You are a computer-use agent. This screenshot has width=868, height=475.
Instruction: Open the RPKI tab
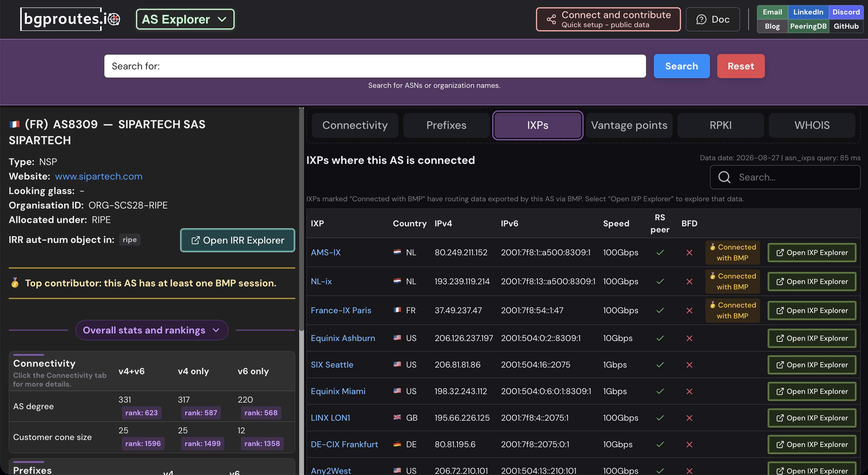pos(721,125)
